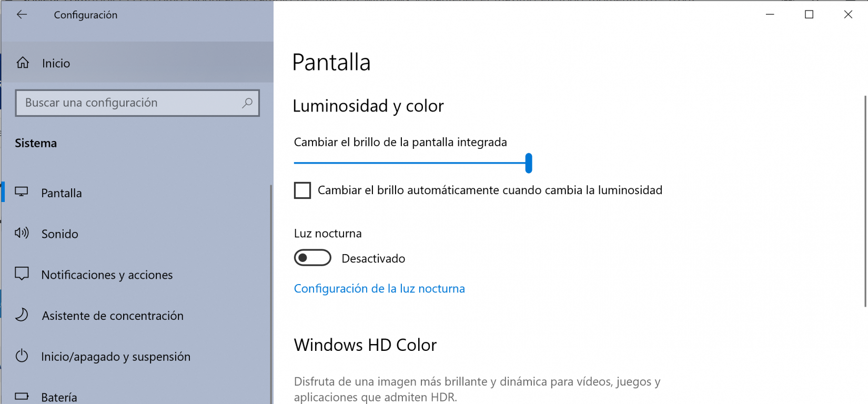
Task: Open Sonido settings section
Action: tap(60, 234)
